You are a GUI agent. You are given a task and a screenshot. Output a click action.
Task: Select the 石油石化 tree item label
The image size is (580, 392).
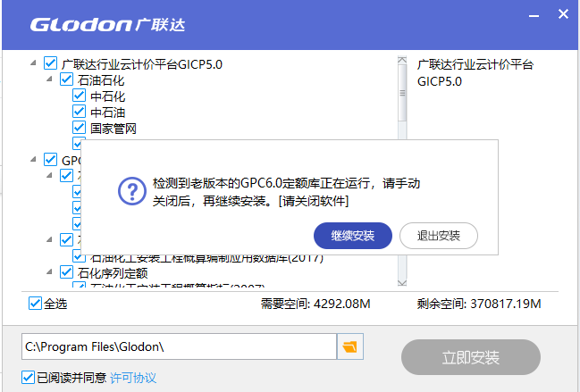coord(101,80)
